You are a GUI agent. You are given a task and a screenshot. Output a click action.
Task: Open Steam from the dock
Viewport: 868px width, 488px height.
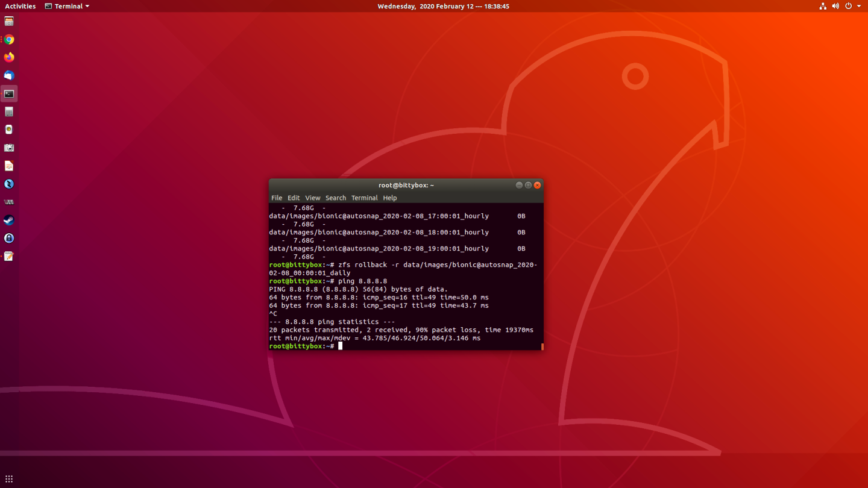(8, 220)
